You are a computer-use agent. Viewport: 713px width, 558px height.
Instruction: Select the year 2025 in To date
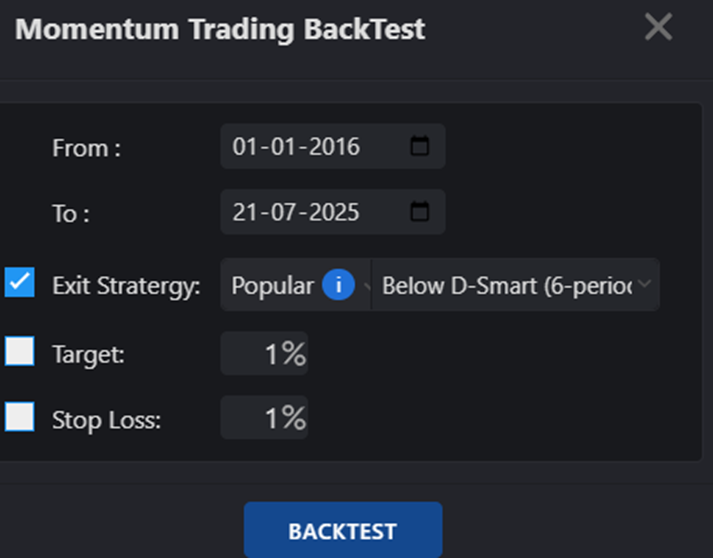(x=334, y=212)
